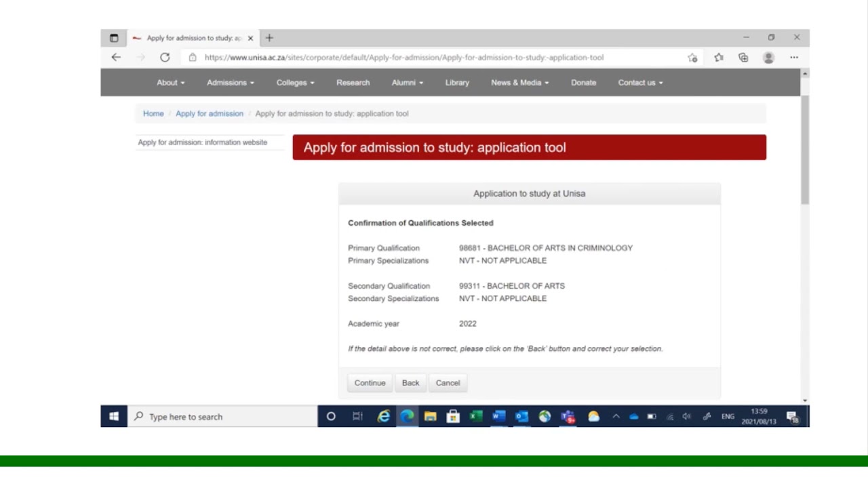This screenshot has width=868, height=488.
Task: Close the 'Apply for admission to study' tab
Action: click(250, 38)
